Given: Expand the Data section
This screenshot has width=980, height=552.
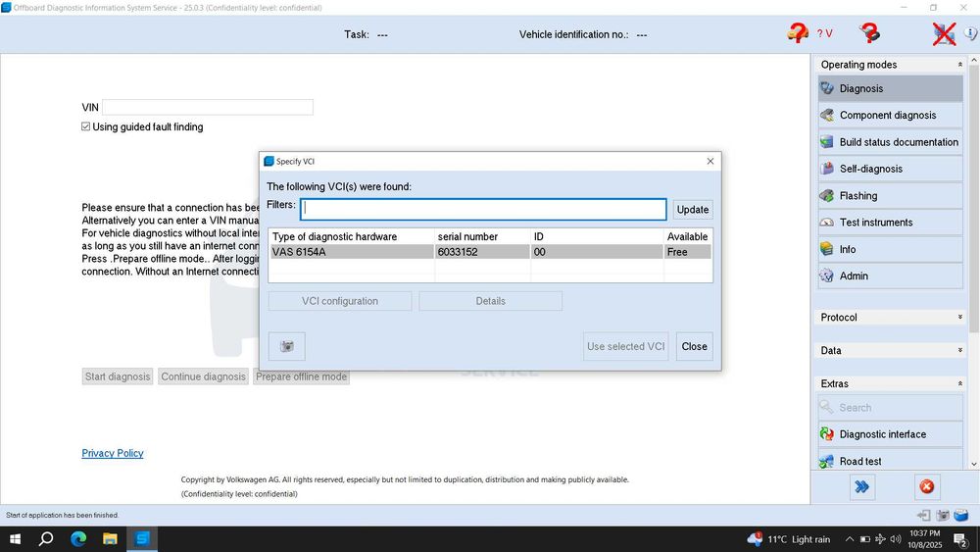Looking at the screenshot, I should point(960,350).
